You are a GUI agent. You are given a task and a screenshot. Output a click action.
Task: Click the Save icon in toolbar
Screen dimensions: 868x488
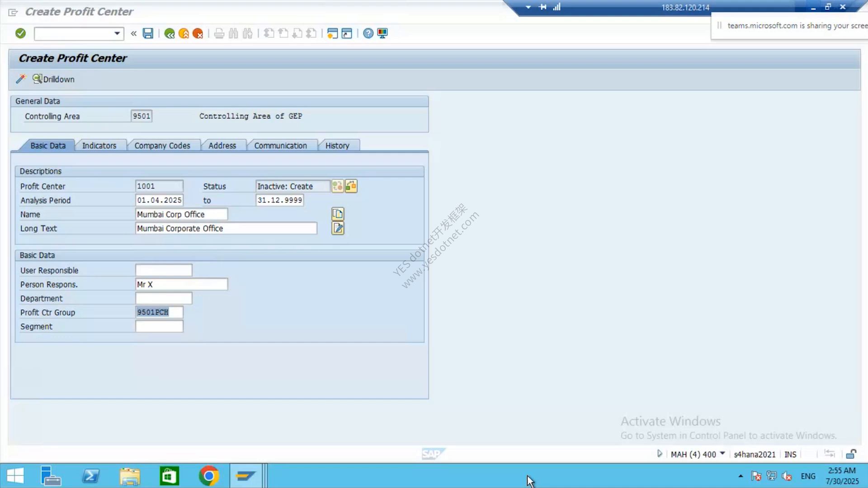point(148,33)
